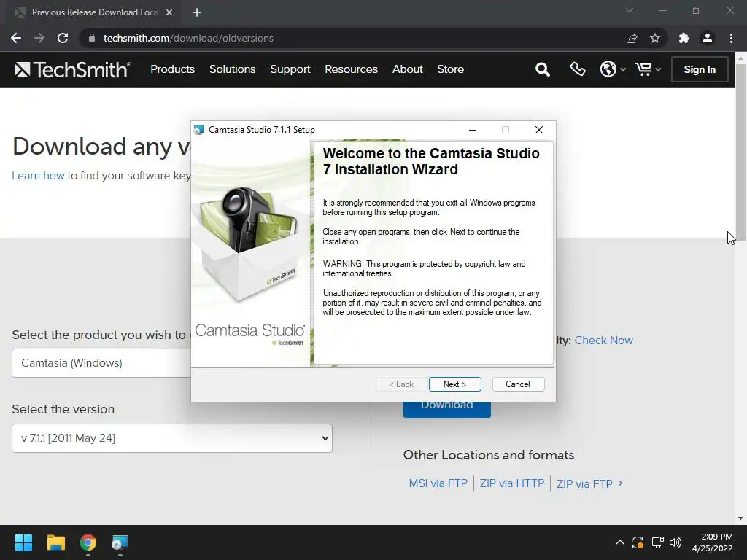Viewport: 747px width, 560px height.
Task: Click the Chrome tab search chevron
Action: (x=630, y=10)
